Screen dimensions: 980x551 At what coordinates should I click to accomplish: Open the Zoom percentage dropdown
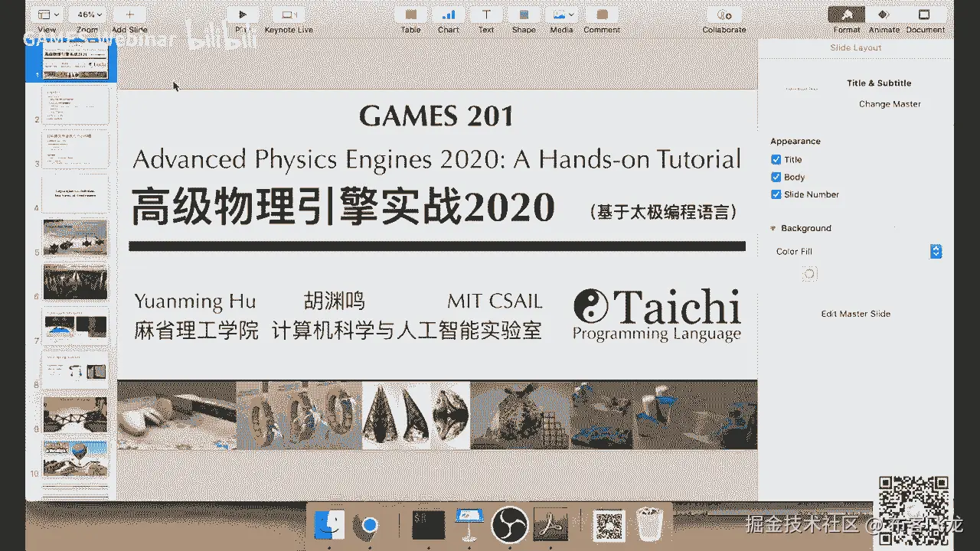tap(87, 15)
